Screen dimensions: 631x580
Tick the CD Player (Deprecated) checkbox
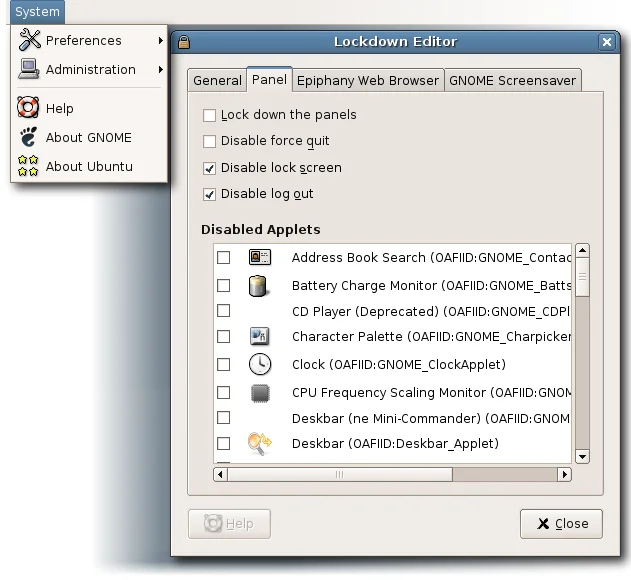coord(223,311)
